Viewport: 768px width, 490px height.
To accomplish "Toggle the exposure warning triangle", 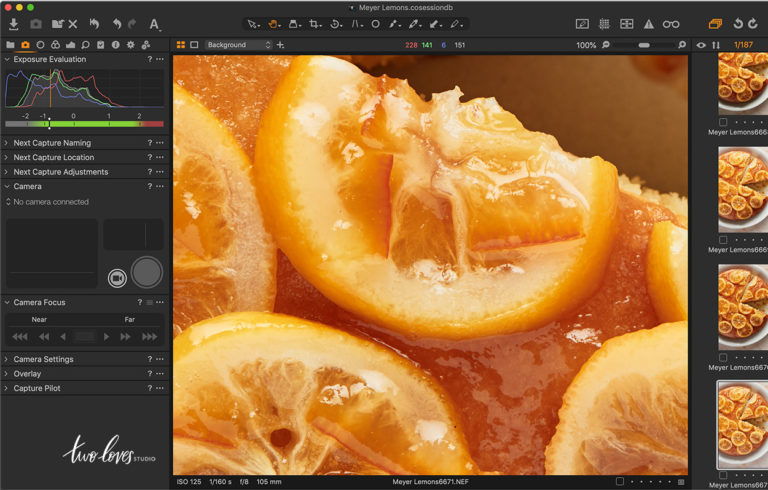I will tap(649, 24).
